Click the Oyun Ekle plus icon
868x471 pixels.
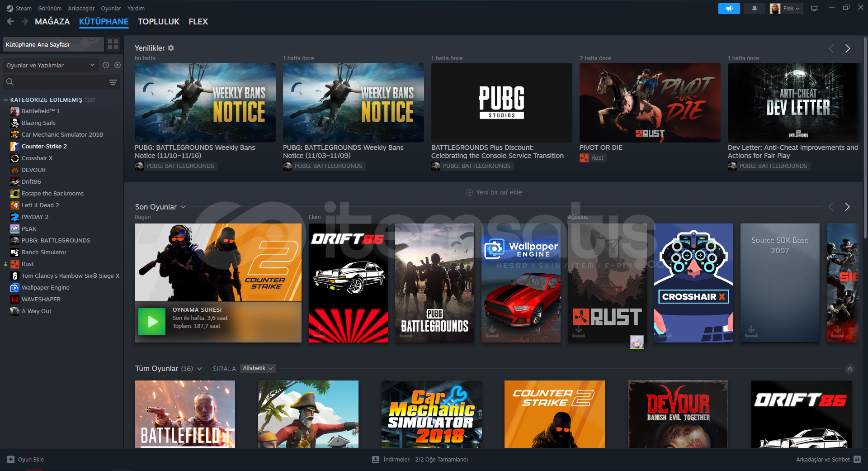pyautogui.click(x=11, y=459)
